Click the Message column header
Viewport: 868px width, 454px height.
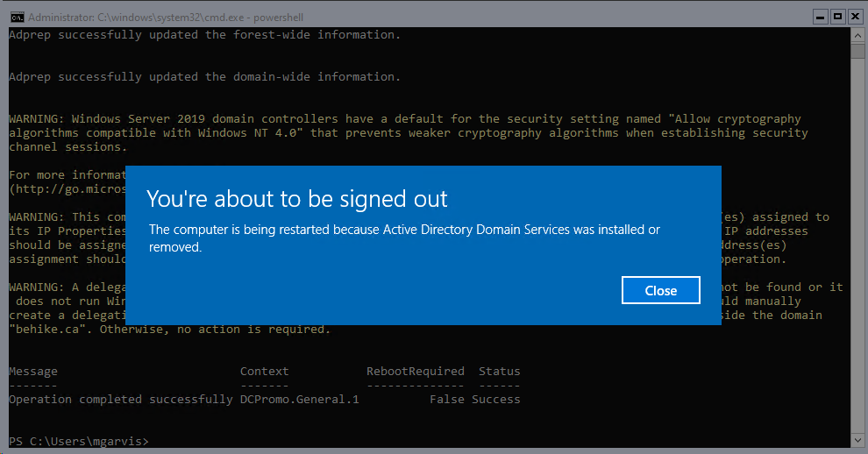click(x=33, y=372)
